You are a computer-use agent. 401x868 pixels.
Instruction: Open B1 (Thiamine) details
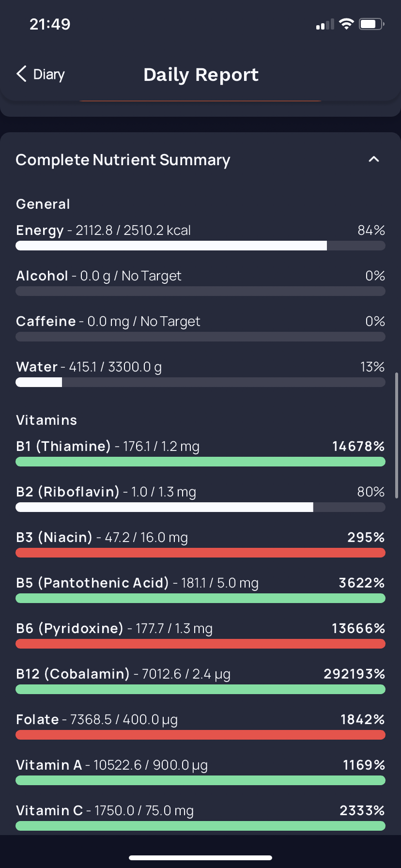200,452
